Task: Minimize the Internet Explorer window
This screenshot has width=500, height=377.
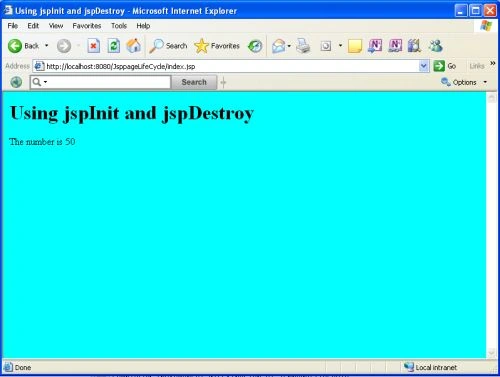Action: pos(461,11)
